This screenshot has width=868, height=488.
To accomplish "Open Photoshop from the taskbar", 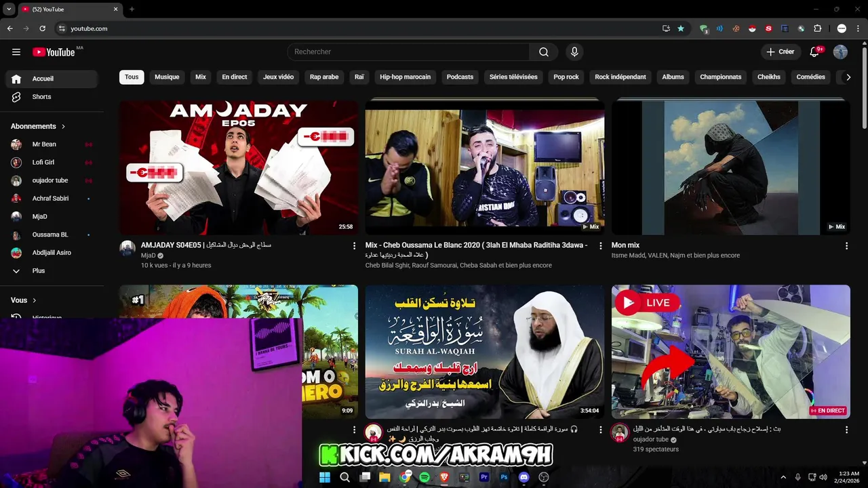I will [504, 477].
